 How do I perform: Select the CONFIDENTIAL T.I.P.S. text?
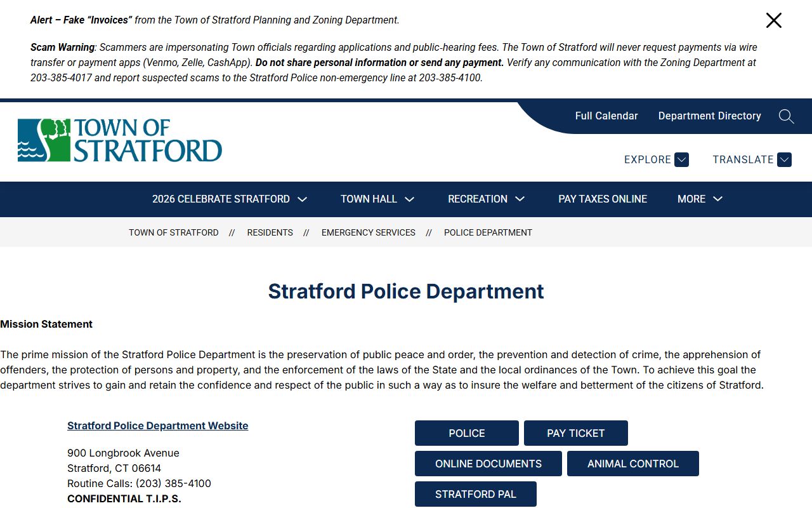coord(124,498)
